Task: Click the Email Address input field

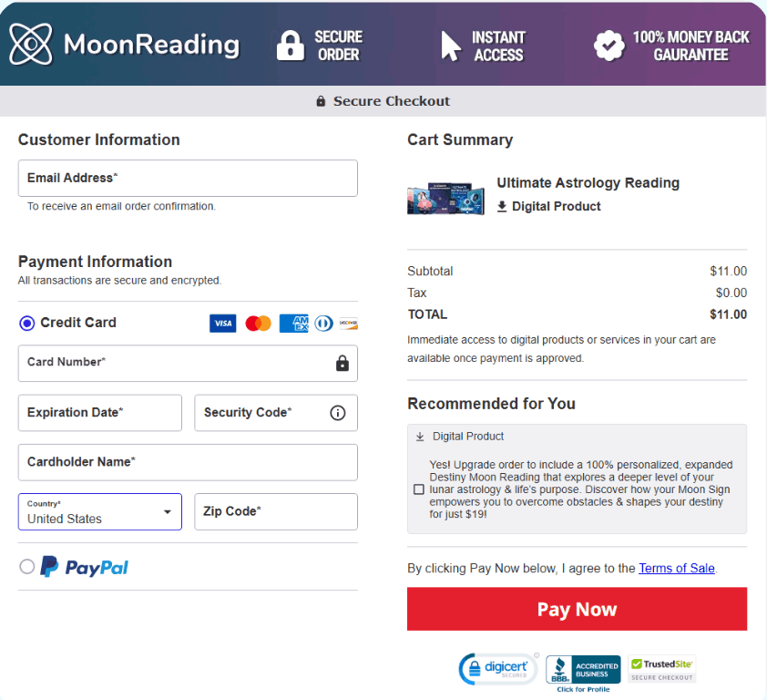Action: 188,178
